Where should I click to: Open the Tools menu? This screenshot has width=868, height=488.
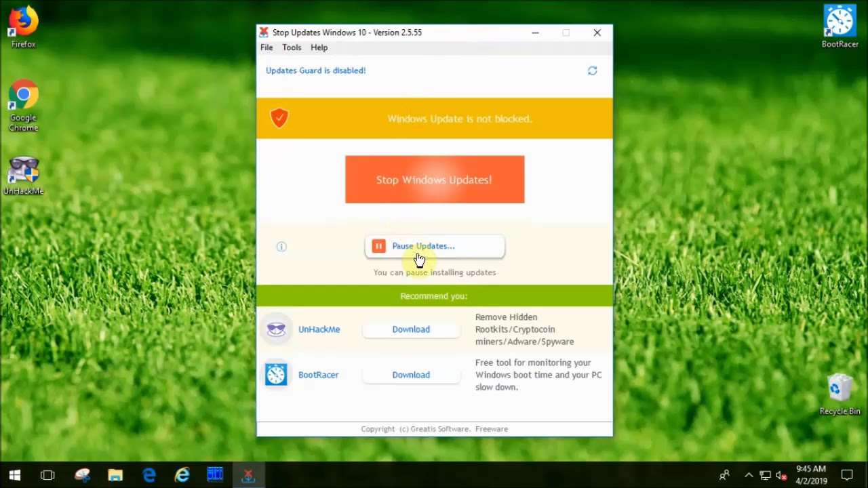pyautogui.click(x=292, y=47)
